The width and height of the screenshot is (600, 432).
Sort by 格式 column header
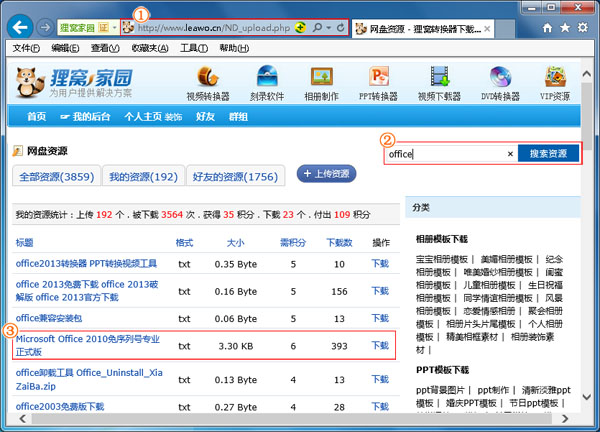coord(184,243)
